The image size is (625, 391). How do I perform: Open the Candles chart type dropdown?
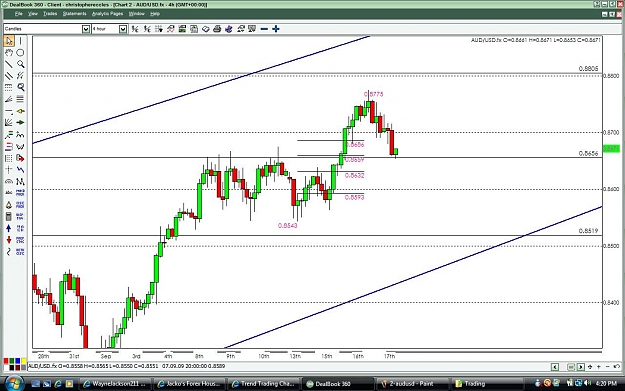pyautogui.click(x=86, y=29)
